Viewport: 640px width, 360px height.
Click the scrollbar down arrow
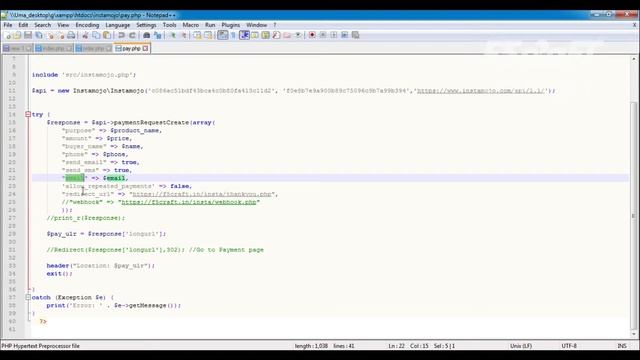click(634, 334)
